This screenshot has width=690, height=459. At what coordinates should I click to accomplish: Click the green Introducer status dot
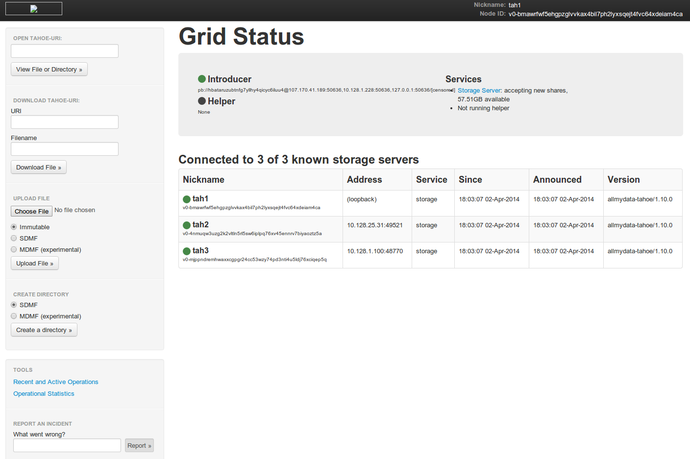[x=202, y=79]
